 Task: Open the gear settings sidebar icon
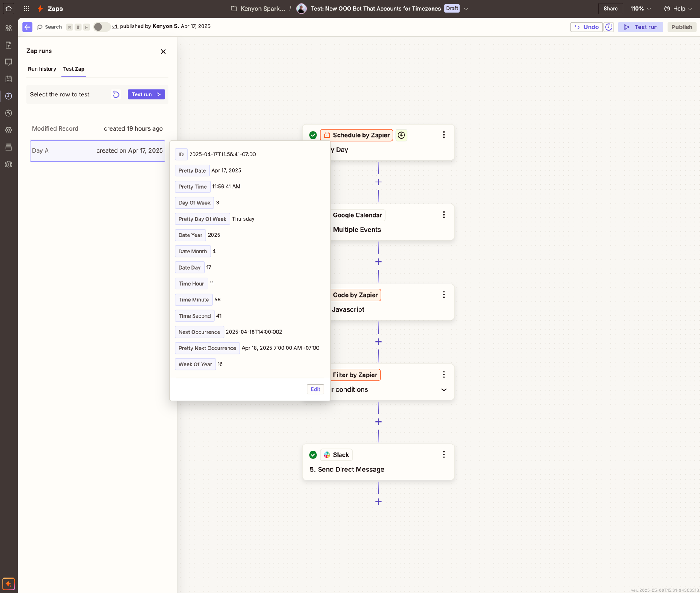click(x=9, y=130)
